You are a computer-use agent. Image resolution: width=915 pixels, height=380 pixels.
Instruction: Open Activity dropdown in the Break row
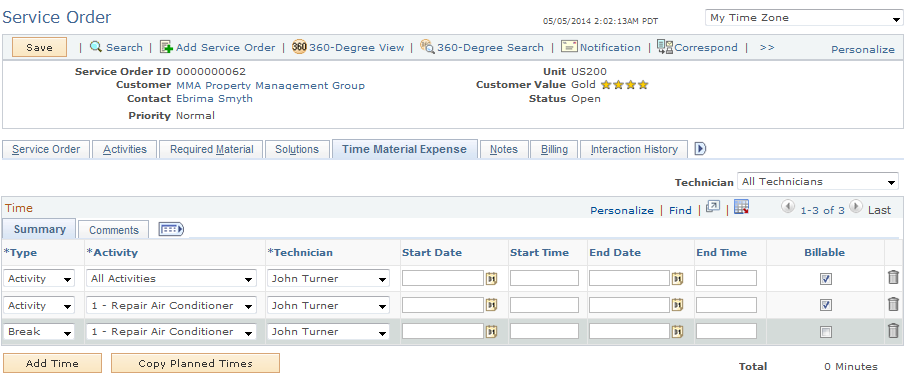pyautogui.click(x=172, y=332)
